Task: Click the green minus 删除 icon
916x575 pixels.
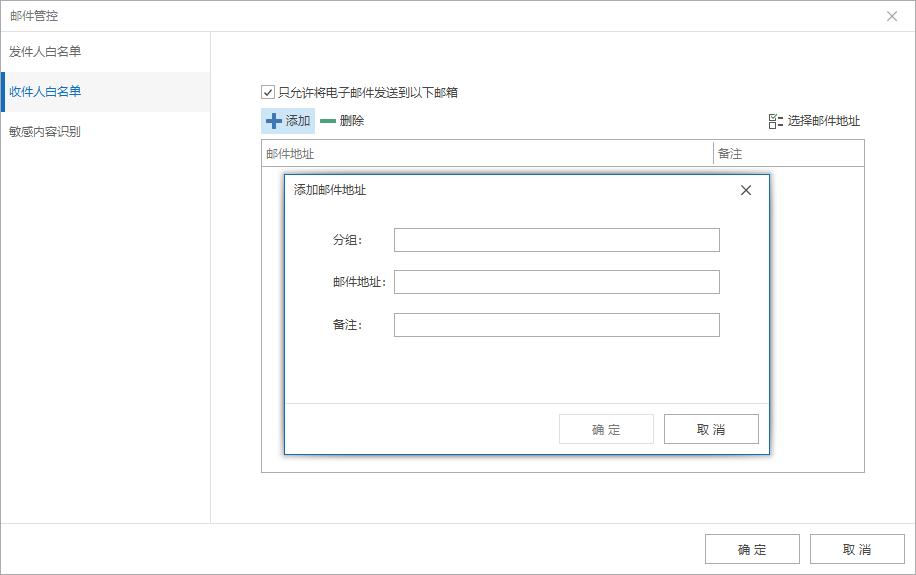Action: coord(328,121)
